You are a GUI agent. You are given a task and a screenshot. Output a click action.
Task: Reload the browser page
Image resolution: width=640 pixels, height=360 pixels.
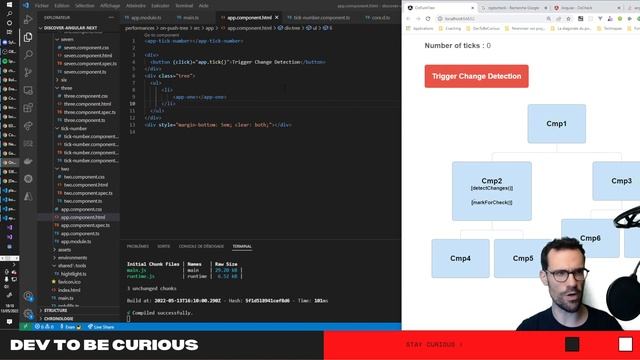[x=428, y=18]
